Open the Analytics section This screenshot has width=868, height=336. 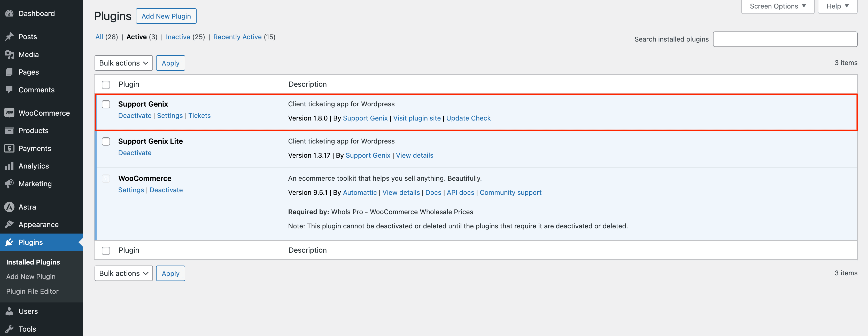click(x=9, y=166)
